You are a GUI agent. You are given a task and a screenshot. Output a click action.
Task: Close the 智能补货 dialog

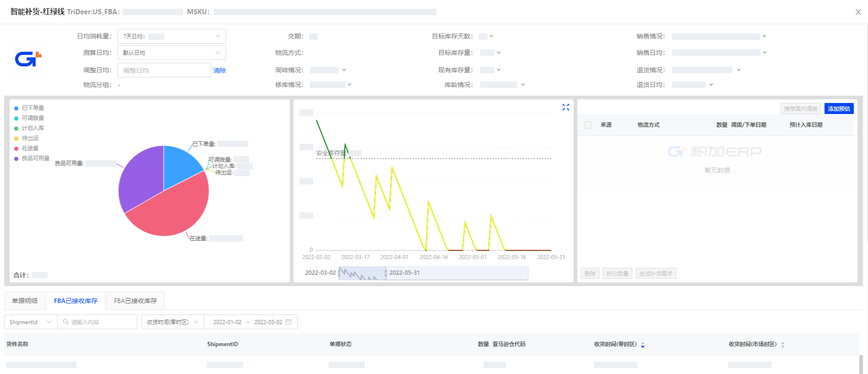[x=858, y=12]
